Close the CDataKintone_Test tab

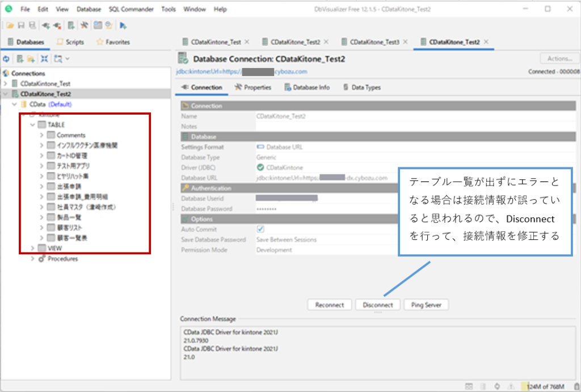tap(247, 42)
